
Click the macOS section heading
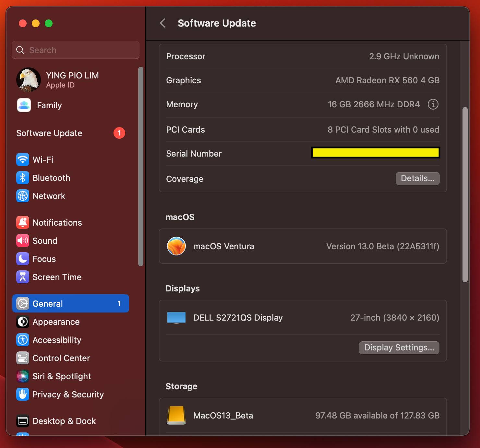pos(180,217)
